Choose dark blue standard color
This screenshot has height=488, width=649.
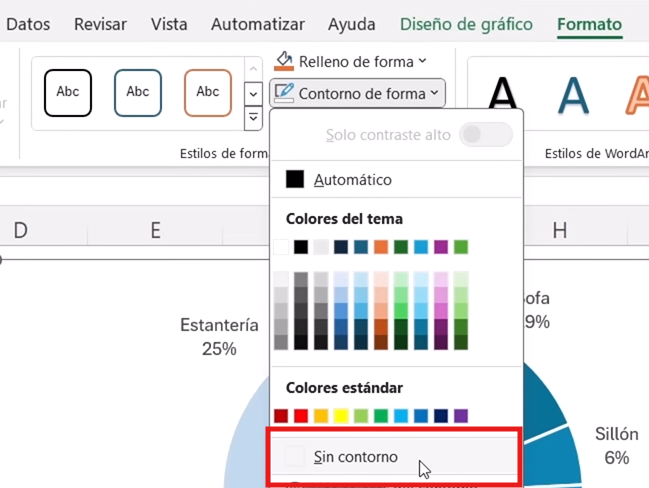441,416
